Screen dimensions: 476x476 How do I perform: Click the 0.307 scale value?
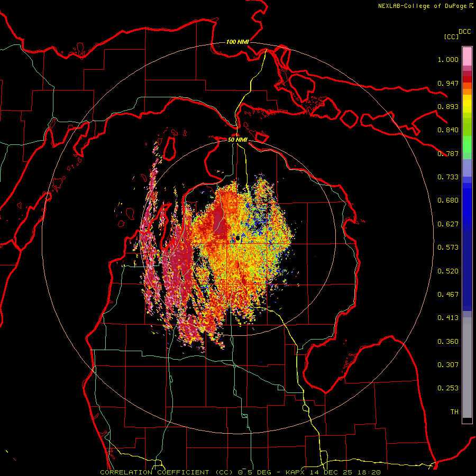click(448, 365)
